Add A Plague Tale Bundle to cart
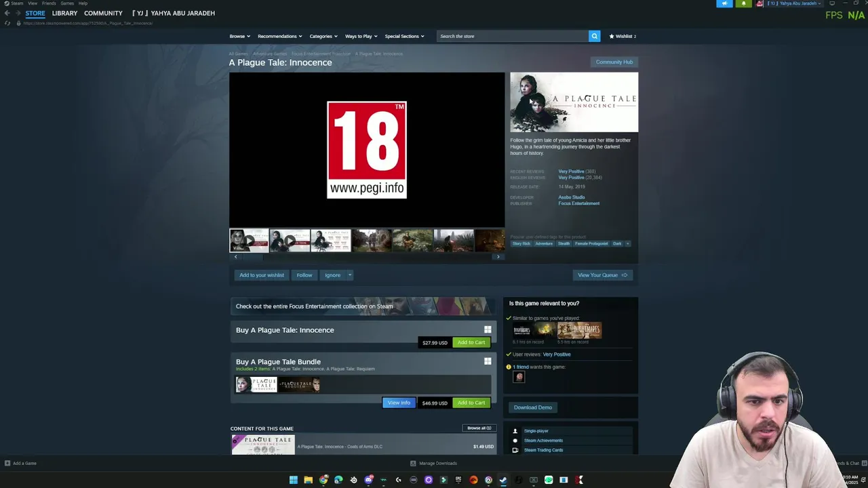Viewport: 868px width, 488px height. pyautogui.click(x=471, y=403)
